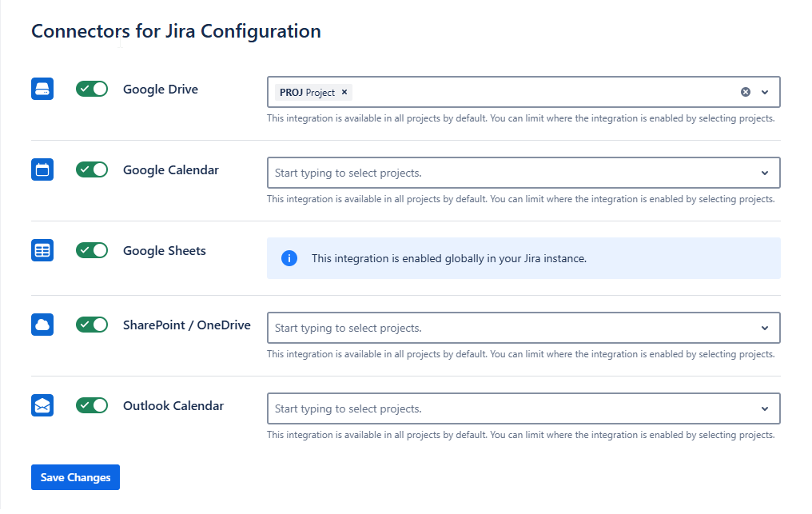Expand the SharePoint / OneDrive projects dropdown arrow
This screenshot has width=812, height=514.
point(765,328)
